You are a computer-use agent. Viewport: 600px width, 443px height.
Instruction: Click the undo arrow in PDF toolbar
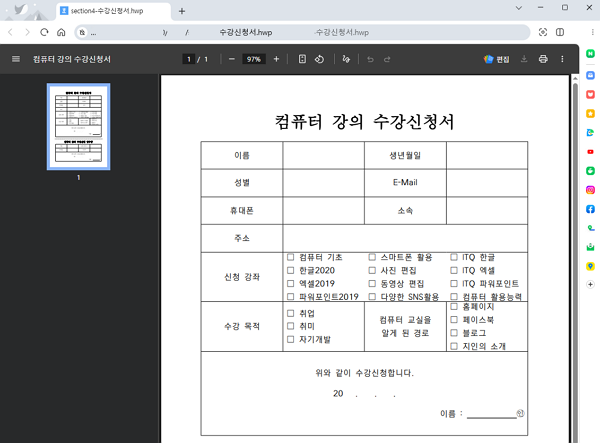pos(370,59)
